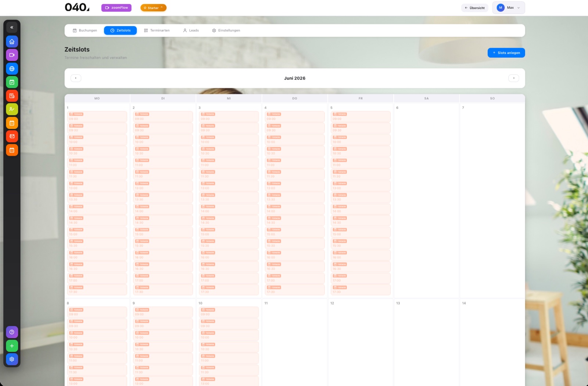The height and width of the screenshot is (386, 588).
Task: Open the 09:00 slot on Monday June 1
Action: (x=97, y=117)
